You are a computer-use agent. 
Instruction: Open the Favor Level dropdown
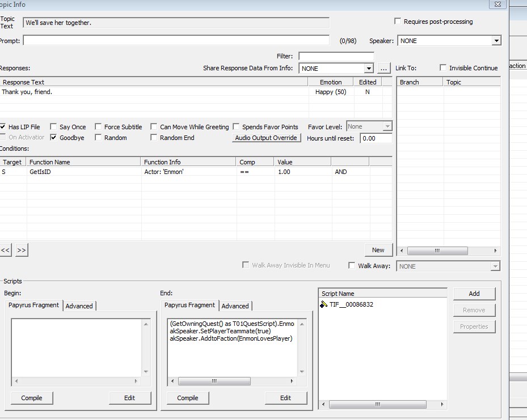click(387, 126)
